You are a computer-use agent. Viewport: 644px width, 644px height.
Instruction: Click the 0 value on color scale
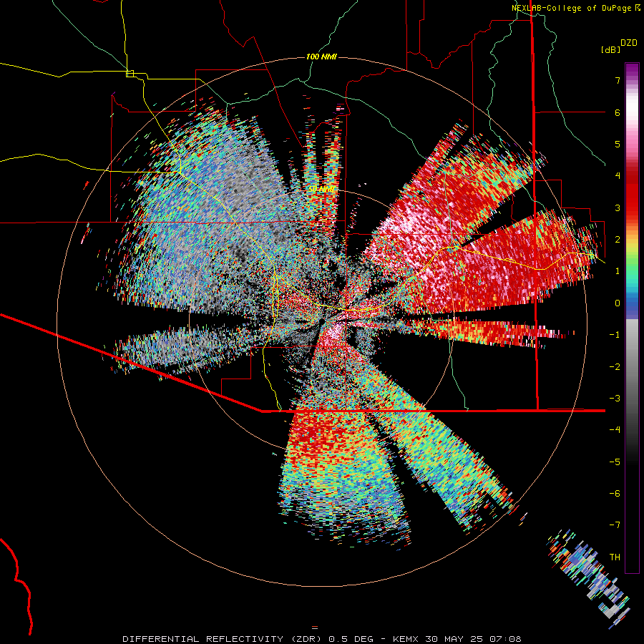pyautogui.click(x=618, y=303)
